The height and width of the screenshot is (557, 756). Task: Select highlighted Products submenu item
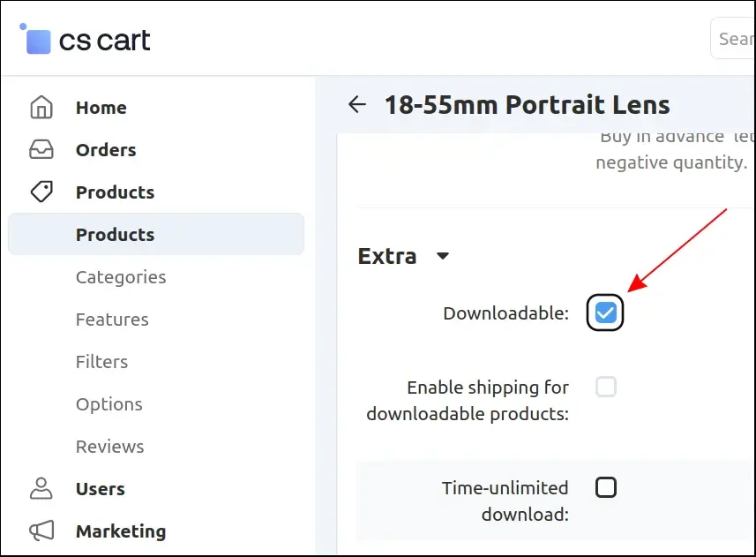coord(115,235)
